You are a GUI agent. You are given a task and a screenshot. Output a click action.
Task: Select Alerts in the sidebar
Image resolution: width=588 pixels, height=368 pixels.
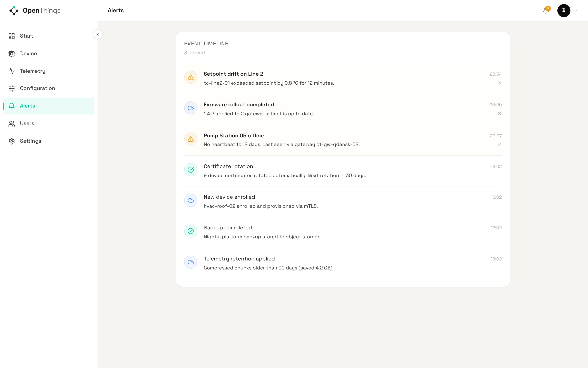point(49,106)
